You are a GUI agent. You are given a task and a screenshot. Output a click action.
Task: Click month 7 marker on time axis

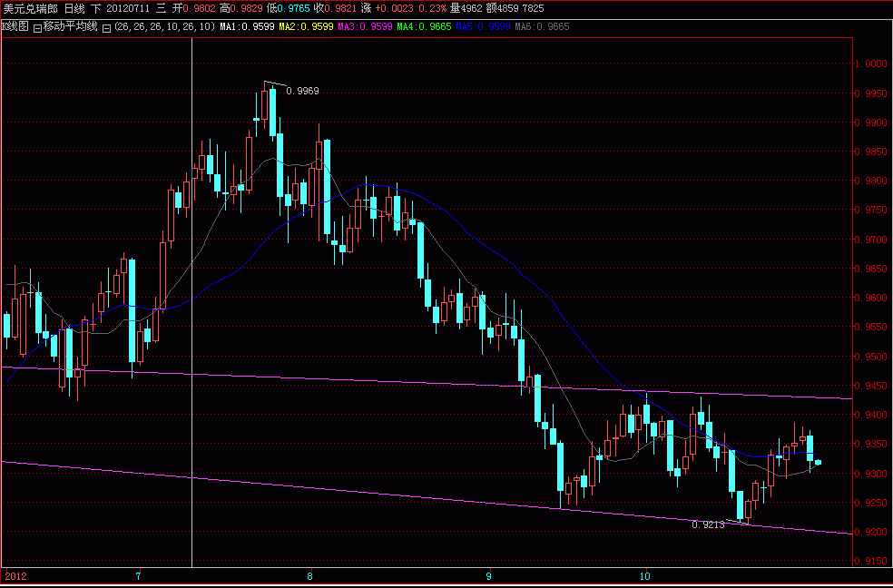pyautogui.click(x=138, y=576)
